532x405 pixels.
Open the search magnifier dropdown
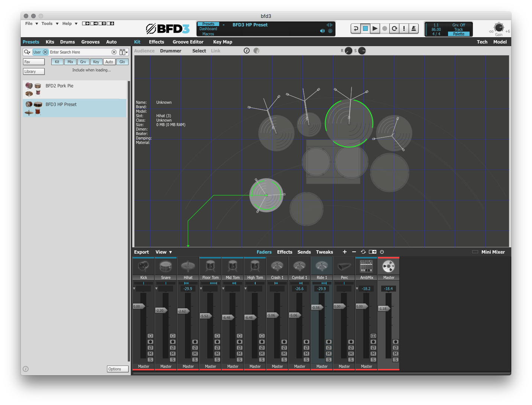coord(27,52)
